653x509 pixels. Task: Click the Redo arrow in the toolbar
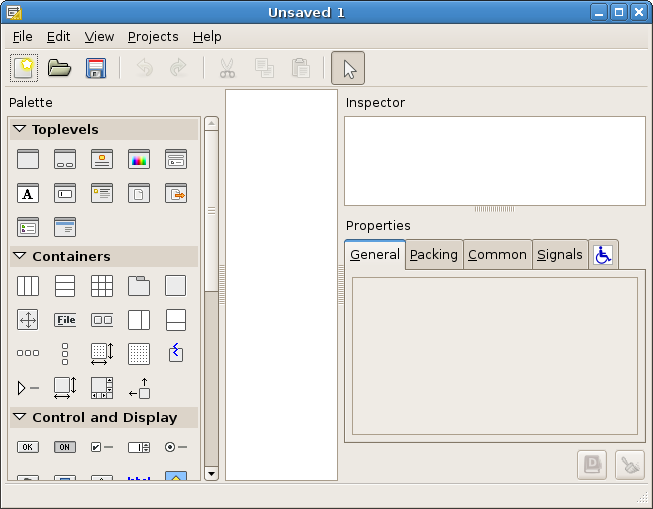pyautogui.click(x=178, y=68)
